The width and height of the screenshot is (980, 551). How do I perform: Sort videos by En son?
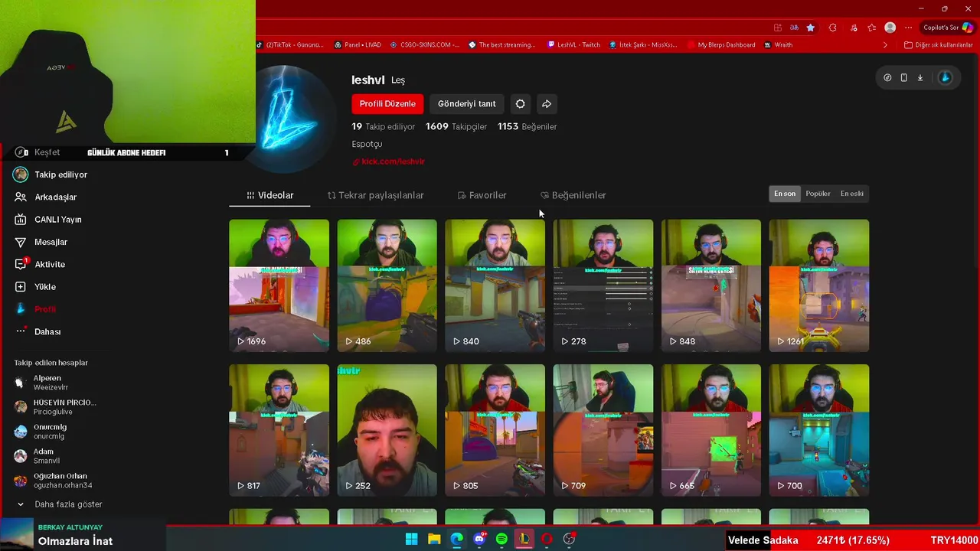785,194
